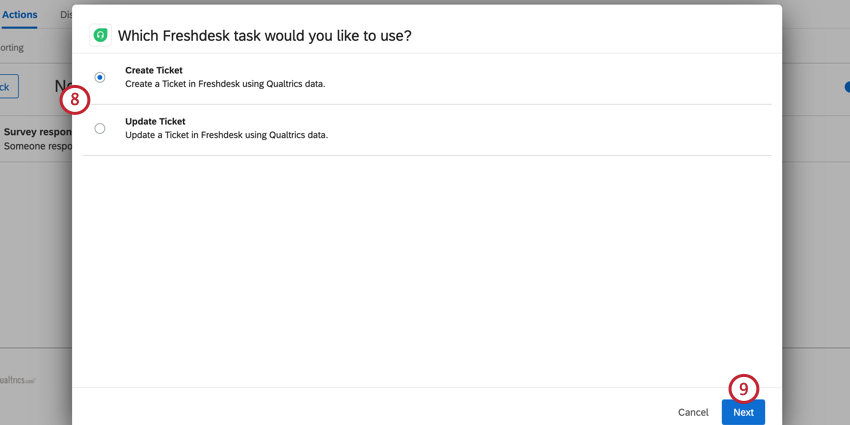Click the bold Update Ticket label
Viewport: 850px width, 425px height.
click(x=155, y=121)
